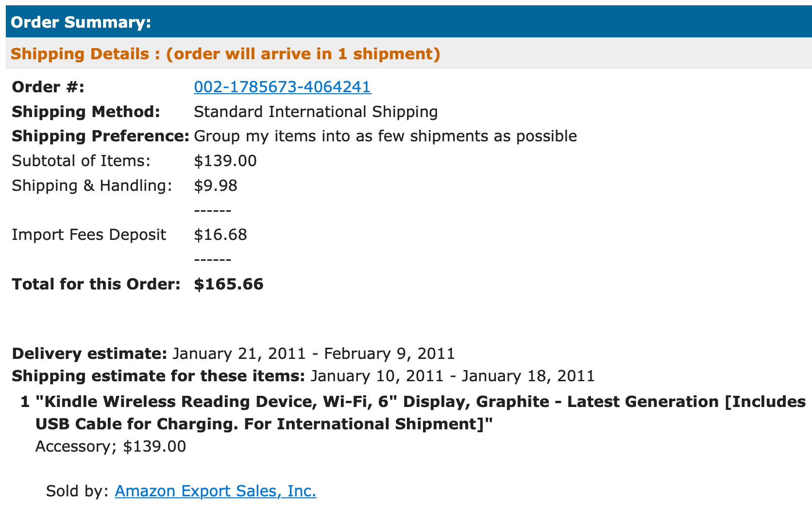The width and height of the screenshot is (812, 508).
Task: Click the group items into few shipments text
Action: 385,136
